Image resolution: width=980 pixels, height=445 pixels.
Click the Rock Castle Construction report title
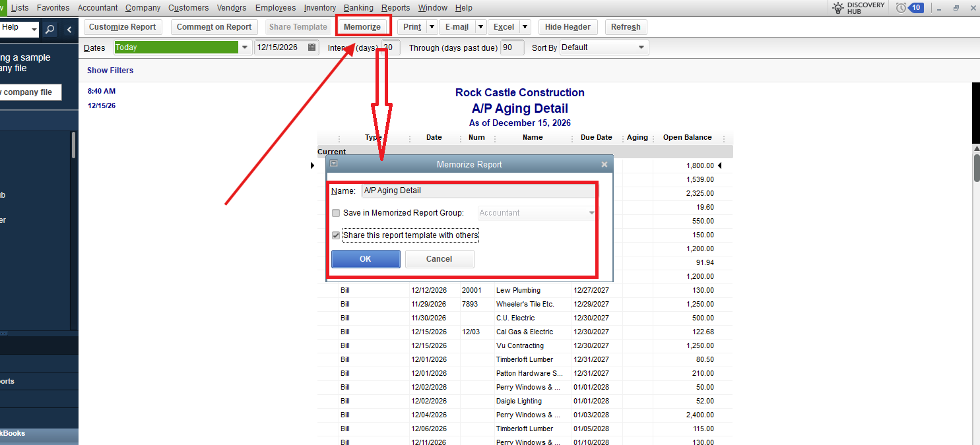click(520, 93)
